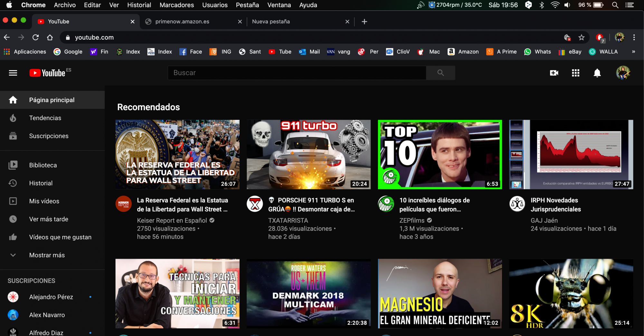Open Mis vídeos in the sidebar
This screenshot has height=336, width=644.
pyautogui.click(x=52, y=201)
